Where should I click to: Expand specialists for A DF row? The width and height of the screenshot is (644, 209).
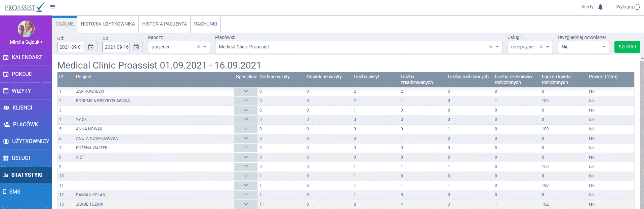tap(246, 157)
